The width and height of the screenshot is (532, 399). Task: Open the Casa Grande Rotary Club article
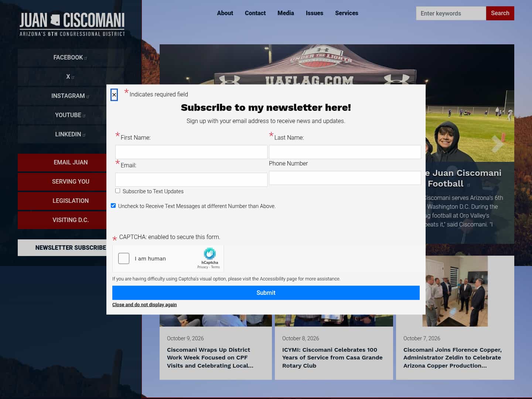tap(332, 358)
